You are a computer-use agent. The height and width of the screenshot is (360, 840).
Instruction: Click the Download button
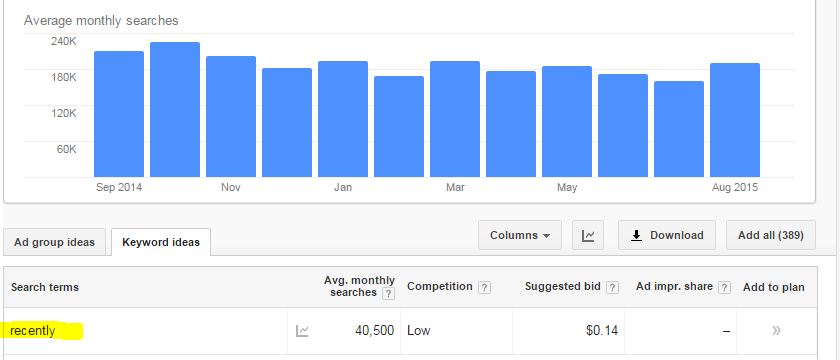666,235
